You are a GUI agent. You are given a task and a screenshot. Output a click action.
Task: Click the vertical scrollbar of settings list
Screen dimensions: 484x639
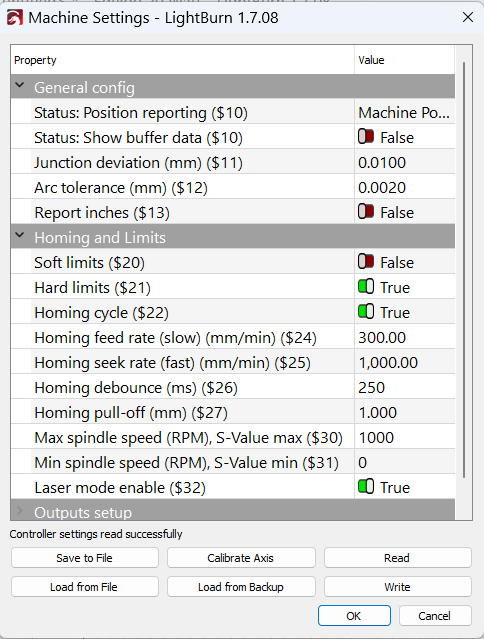coord(464,269)
